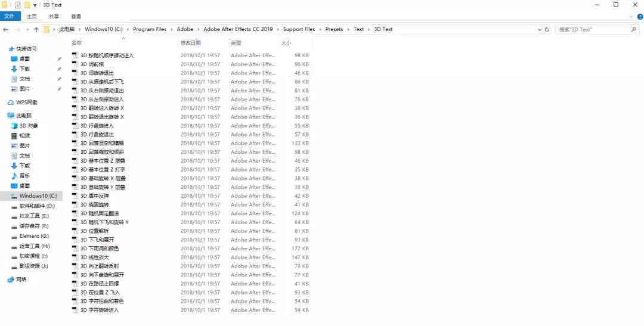Select file 3D 下雨词和颜色
Viewport: 644px width, 326px height.
[x=100, y=249]
